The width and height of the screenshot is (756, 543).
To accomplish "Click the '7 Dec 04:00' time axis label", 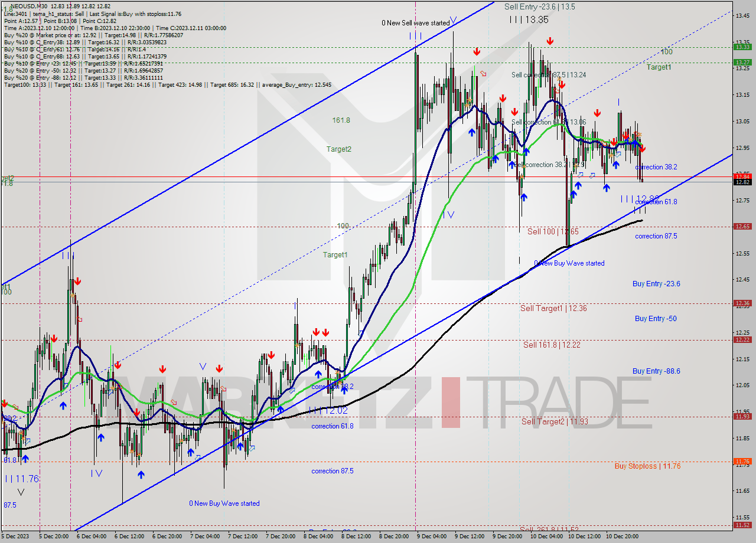I will tap(205, 537).
